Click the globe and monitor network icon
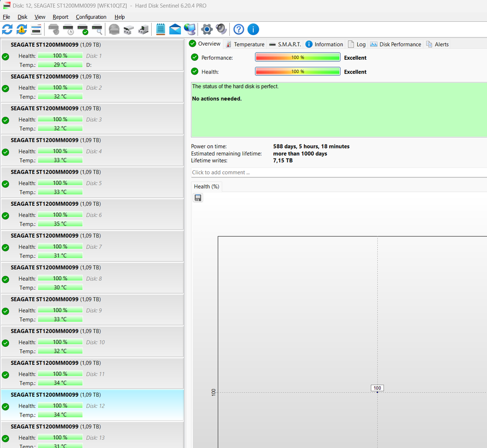 [x=190, y=29]
